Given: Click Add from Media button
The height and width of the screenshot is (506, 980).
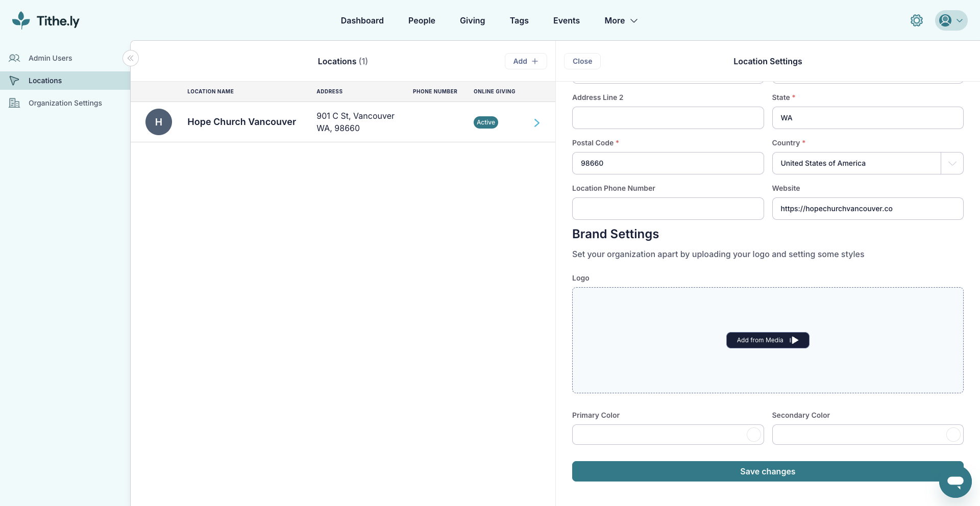Looking at the screenshot, I should click(767, 340).
